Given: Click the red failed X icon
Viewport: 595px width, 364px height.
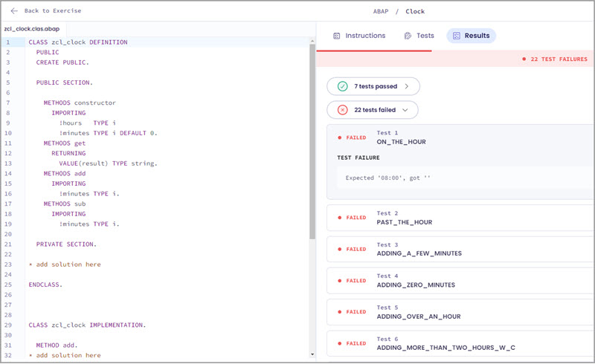Looking at the screenshot, I should pos(342,110).
